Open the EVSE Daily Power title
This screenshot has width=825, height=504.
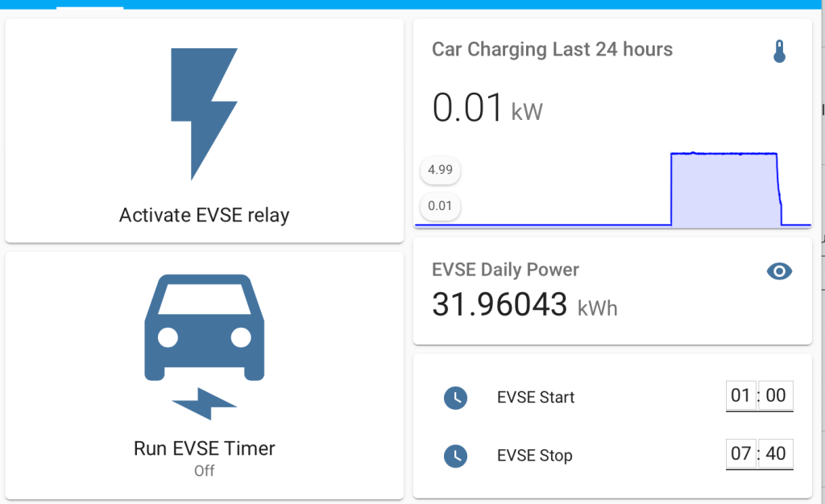(505, 270)
